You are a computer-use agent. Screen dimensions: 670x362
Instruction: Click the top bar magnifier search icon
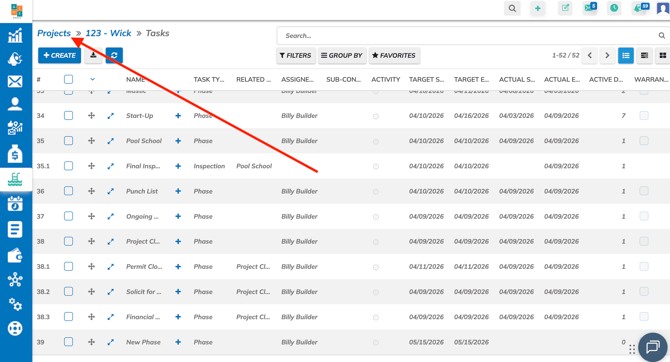click(512, 8)
